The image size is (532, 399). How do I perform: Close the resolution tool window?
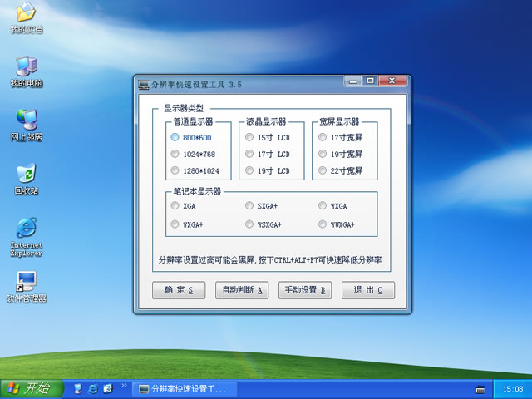tap(392, 81)
